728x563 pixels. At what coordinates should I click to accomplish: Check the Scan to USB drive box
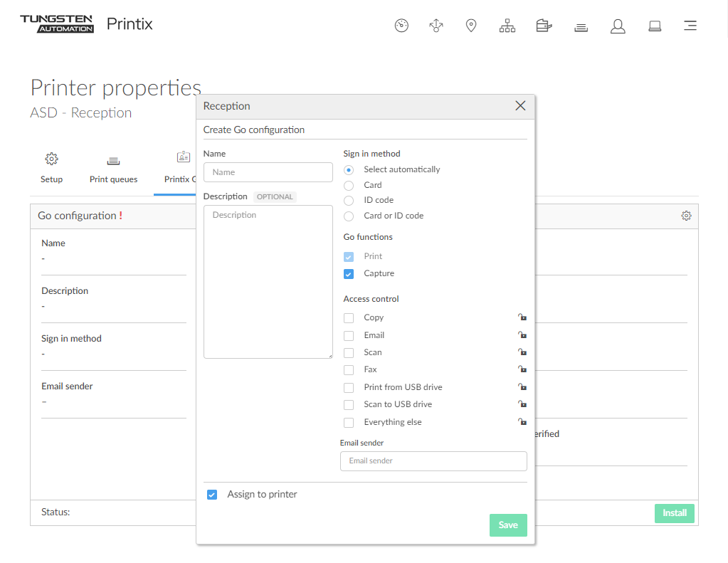pyautogui.click(x=349, y=404)
